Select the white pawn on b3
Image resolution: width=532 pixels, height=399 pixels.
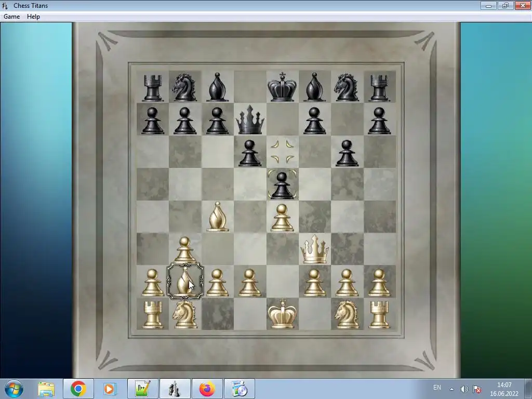184,249
